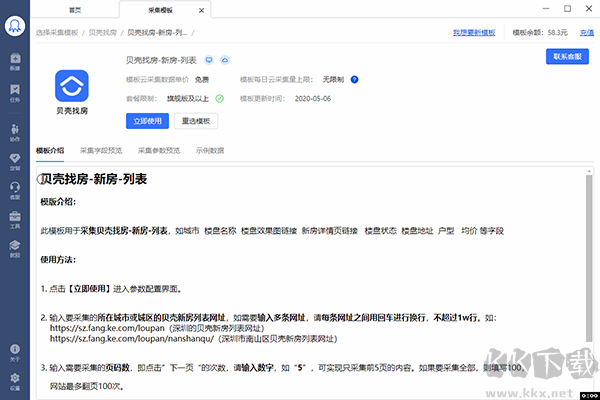Go to 贝壳找房 breadcrumb

[103, 33]
